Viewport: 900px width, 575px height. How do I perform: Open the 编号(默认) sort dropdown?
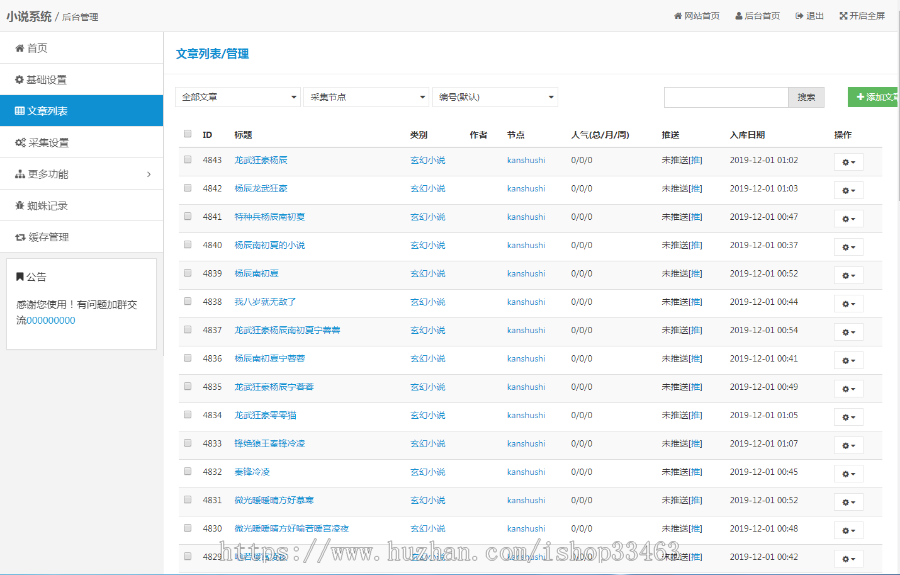[495, 97]
